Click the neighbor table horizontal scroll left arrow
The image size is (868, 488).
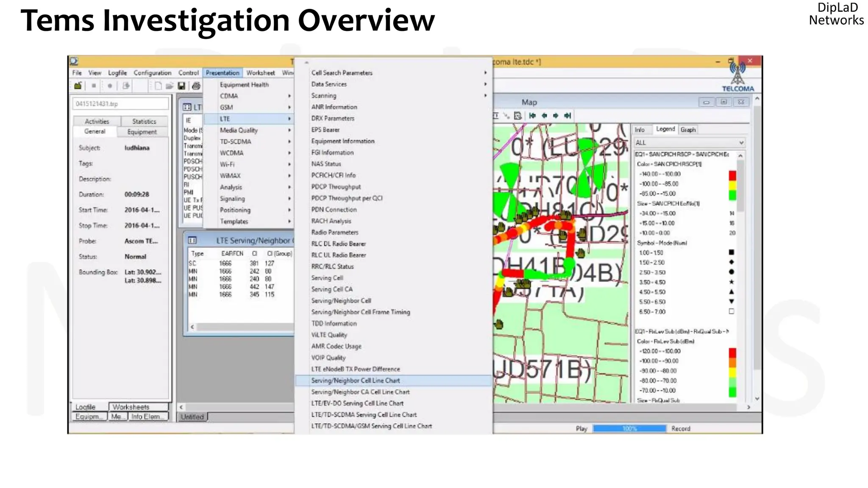(192, 327)
